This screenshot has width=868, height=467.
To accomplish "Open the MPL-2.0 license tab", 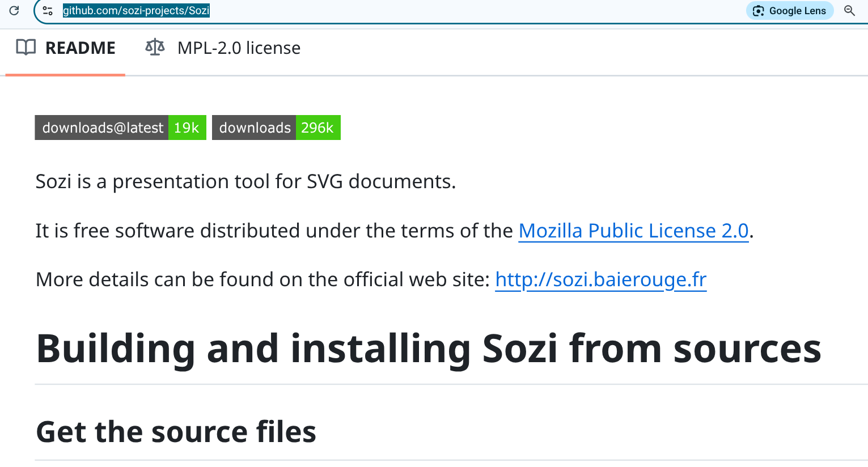I will point(223,48).
